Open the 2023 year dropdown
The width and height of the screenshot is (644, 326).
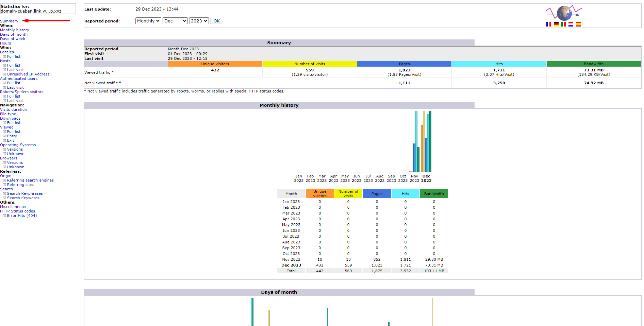tap(199, 21)
